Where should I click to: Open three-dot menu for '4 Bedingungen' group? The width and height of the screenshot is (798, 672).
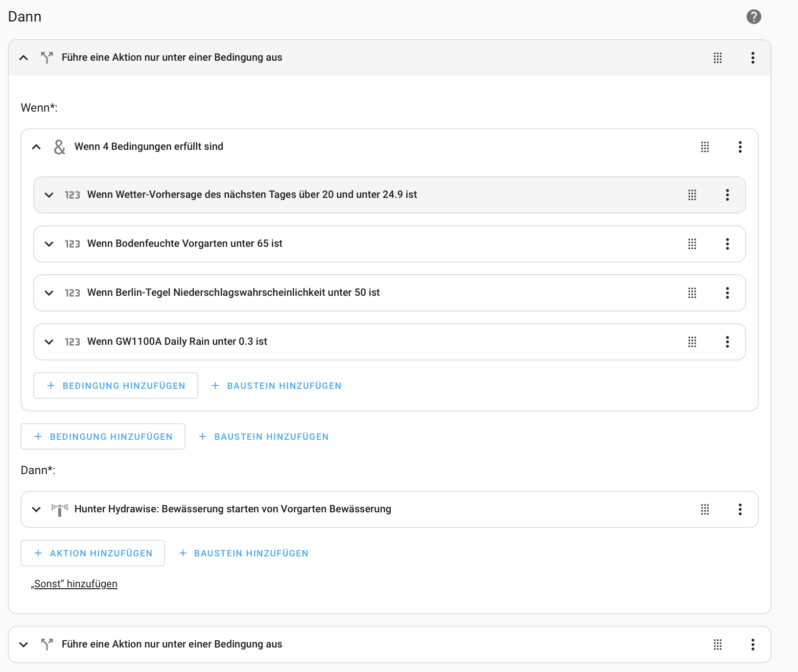(740, 147)
